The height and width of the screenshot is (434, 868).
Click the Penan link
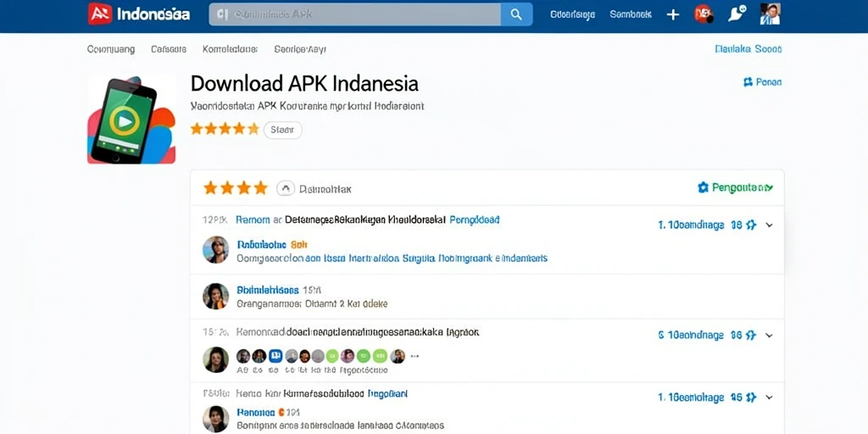768,82
